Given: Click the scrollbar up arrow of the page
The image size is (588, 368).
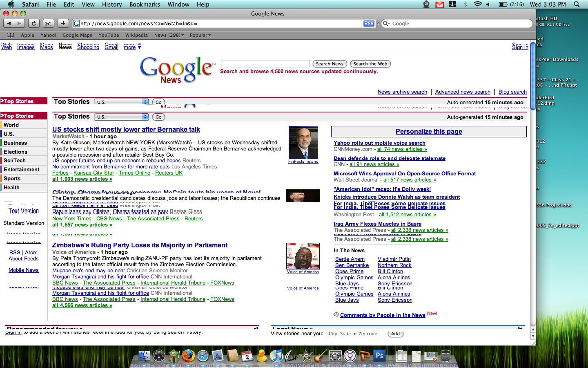Looking at the screenshot, I should click(533, 329).
